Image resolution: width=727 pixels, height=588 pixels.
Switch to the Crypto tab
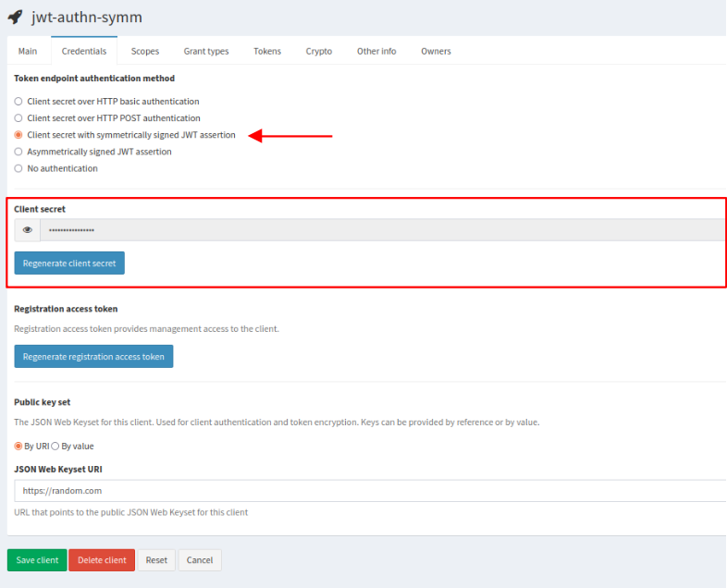[x=319, y=51]
